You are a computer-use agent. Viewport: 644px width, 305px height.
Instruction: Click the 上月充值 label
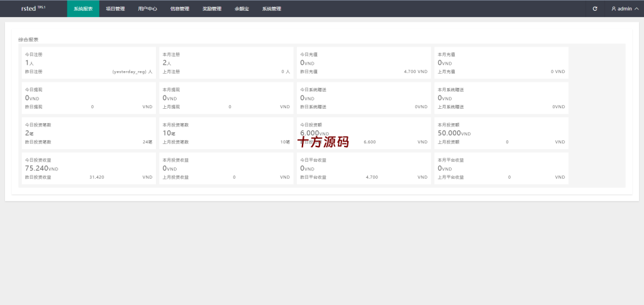click(447, 72)
